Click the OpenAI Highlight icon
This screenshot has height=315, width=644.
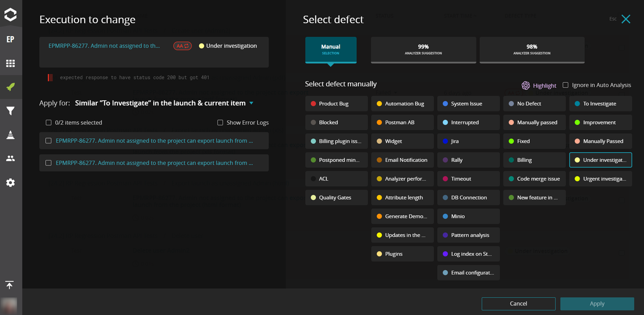click(x=526, y=85)
